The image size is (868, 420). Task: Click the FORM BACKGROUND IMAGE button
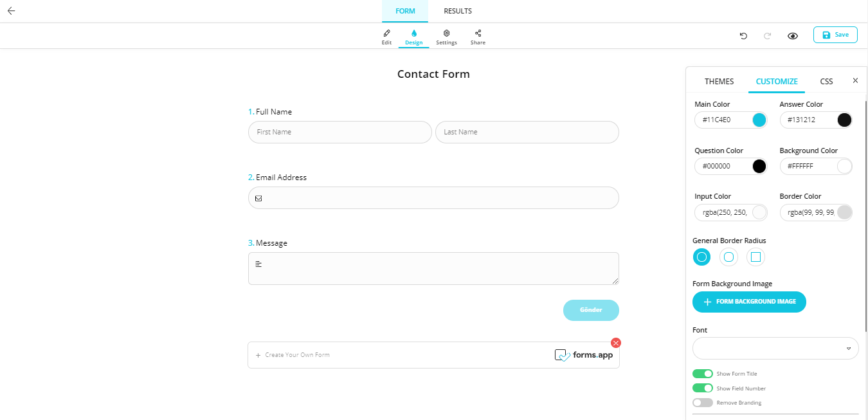(x=749, y=302)
